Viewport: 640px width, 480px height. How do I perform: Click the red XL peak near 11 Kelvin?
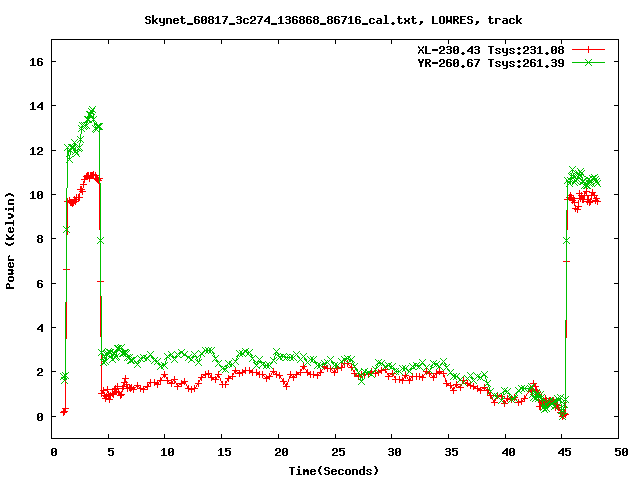[x=91, y=176]
